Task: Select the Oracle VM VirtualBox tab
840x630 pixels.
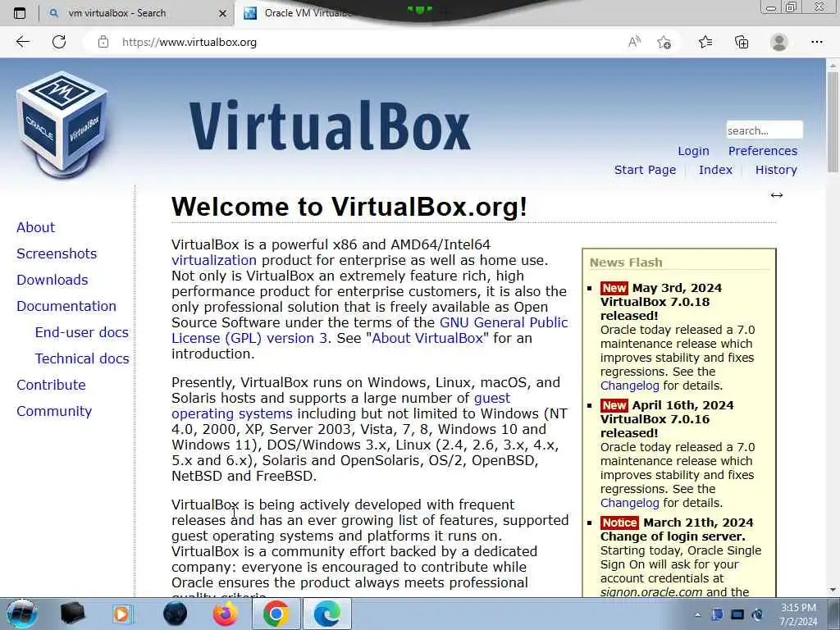Action: (309, 13)
